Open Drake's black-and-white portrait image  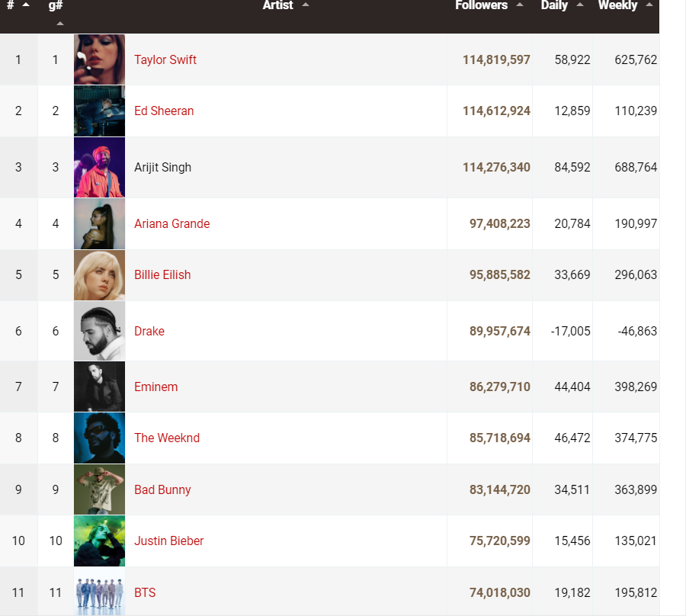[99, 331]
